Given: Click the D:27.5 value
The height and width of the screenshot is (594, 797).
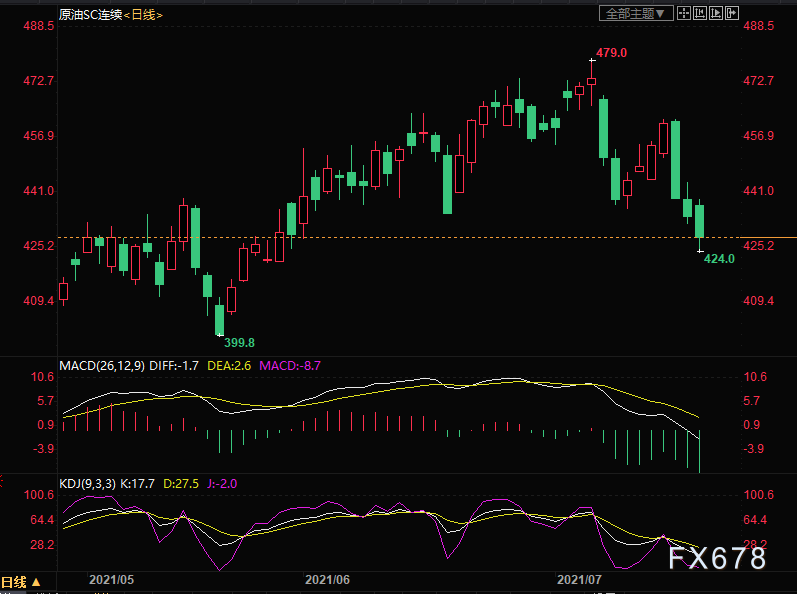Looking at the screenshot, I should (x=181, y=484).
